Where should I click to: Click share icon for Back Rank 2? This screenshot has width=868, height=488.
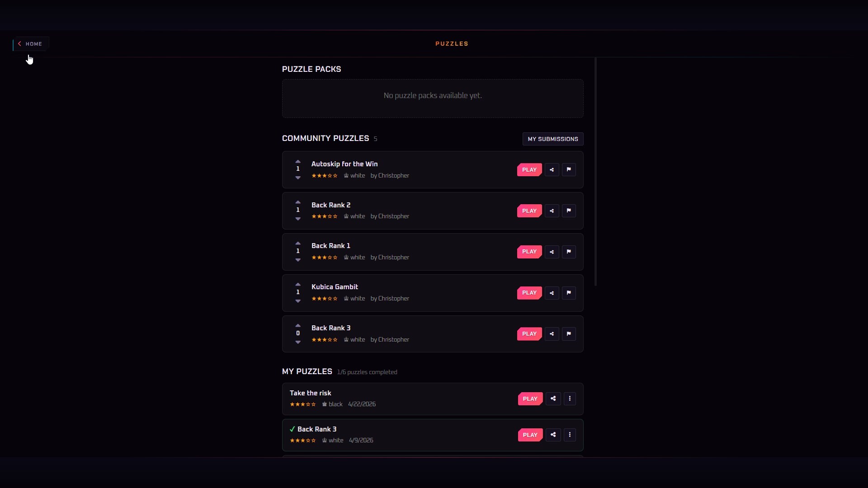tap(552, 211)
